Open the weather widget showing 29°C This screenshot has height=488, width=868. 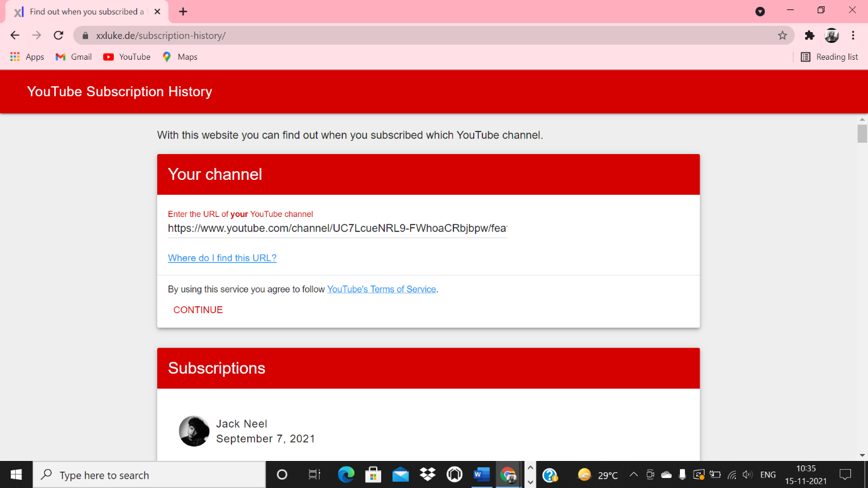pyautogui.click(x=598, y=475)
